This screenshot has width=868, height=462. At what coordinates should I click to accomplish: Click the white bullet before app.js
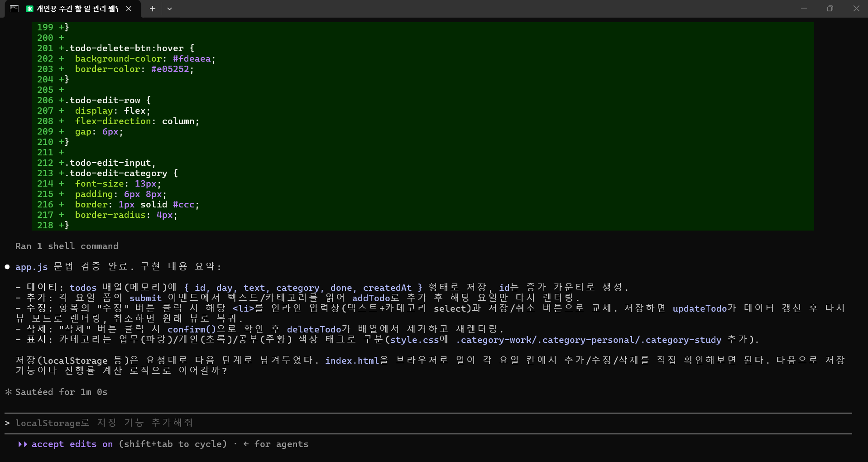tap(7, 267)
